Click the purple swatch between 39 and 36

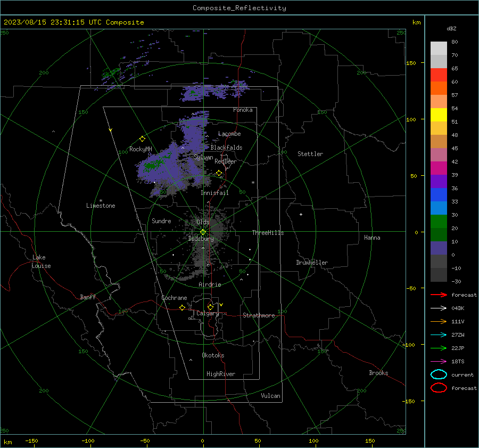tap(439, 182)
